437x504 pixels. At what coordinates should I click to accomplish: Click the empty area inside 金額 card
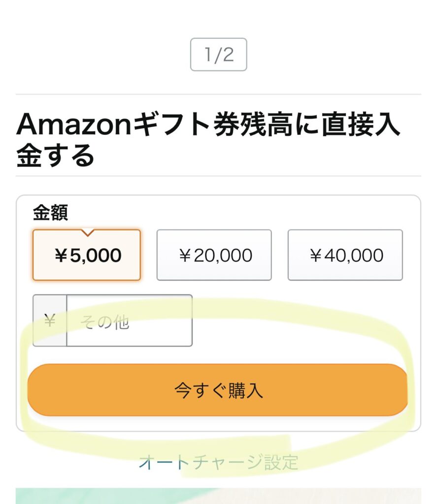(x=299, y=321)
